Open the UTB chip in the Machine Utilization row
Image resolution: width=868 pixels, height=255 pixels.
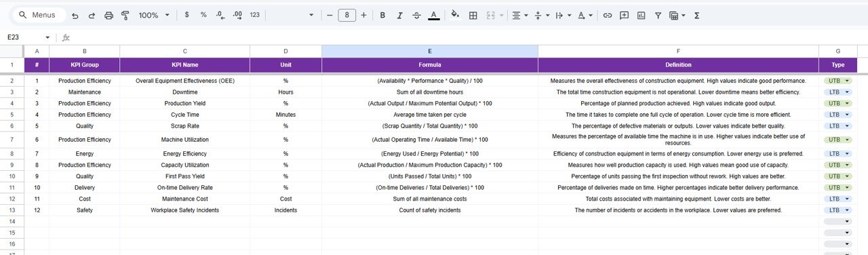click(x=838, y=139)
